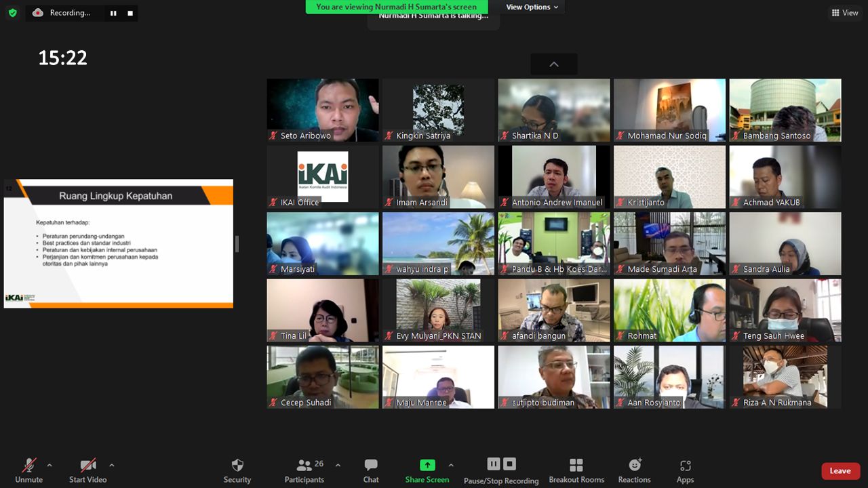The image size is (868, 488).
Task: Pause recording in the bottom toolbar
Action: pos(494,464)
